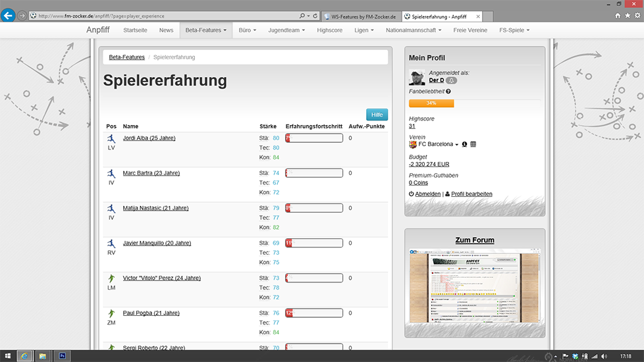Click the profile avatar photo
The width and height of the screenshot is (644, 362).
417,77
